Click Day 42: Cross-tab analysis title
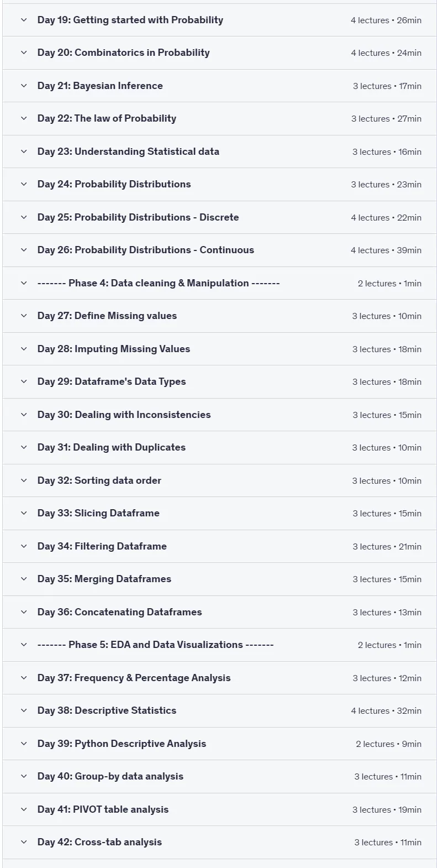The image size is (437, 868). (99, 842)
